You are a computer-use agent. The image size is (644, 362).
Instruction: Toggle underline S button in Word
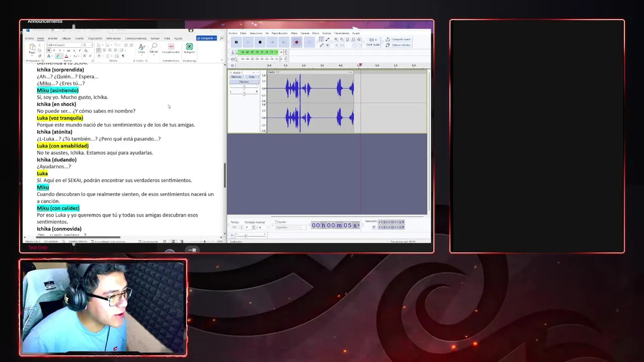(60, 50)
